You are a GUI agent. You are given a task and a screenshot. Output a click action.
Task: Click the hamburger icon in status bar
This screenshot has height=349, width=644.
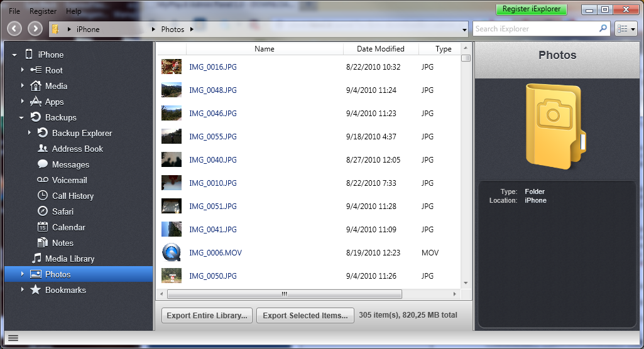(x=13, y=338)
